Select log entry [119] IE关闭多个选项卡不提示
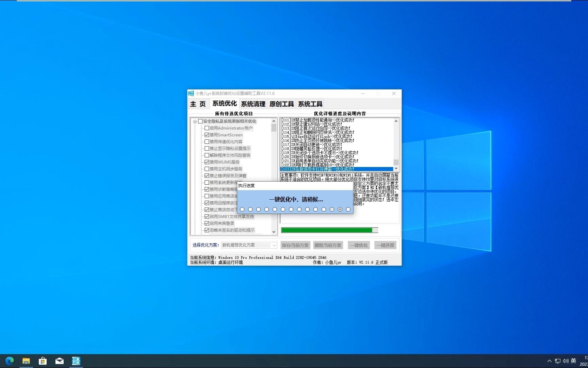The height and width of the screenshot is (368, 588). click(x=337, y=153)
